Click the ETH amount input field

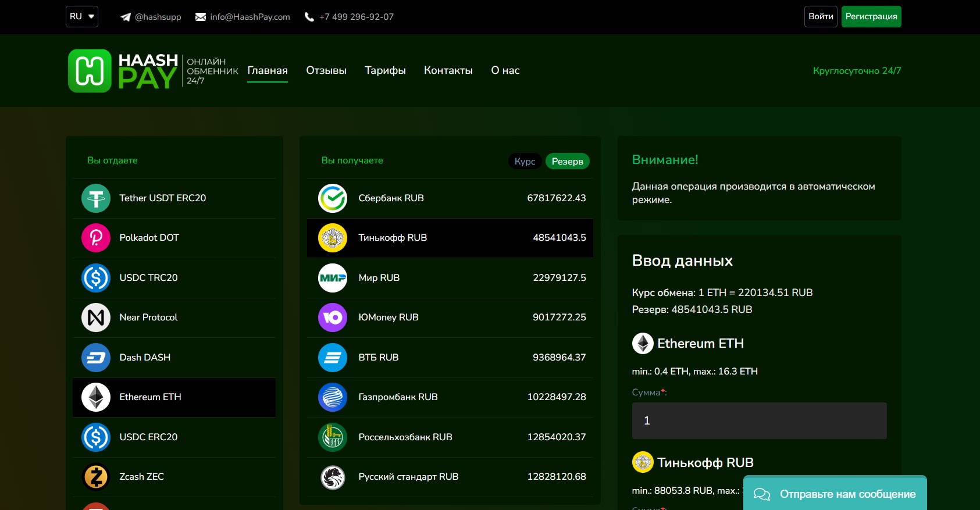click(759, 420)
